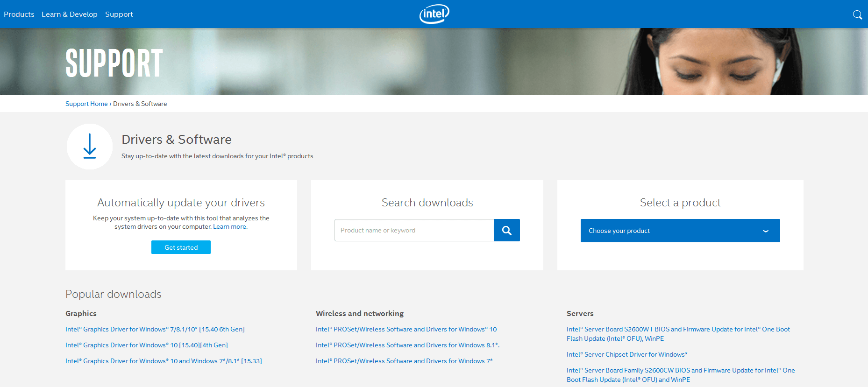868x387 pixels.
Task: Click the Graphics category heading
Action: click(81, 314)
